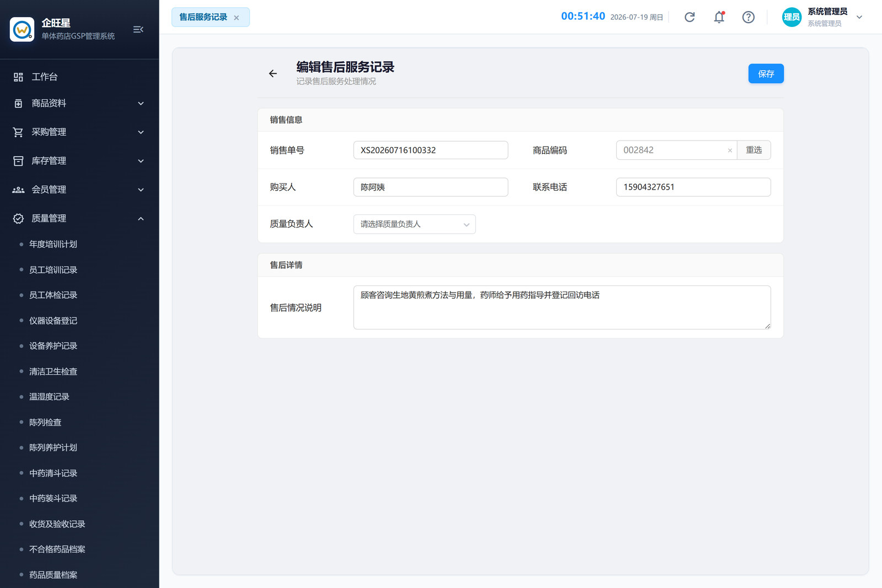
Task: Click the 销售信息 section header
Action: click(x=286, y=120)
